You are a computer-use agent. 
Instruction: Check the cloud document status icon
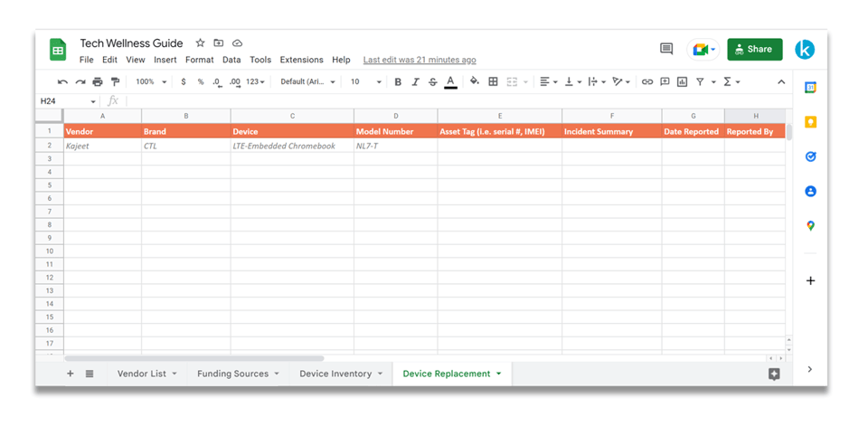pyautogui.click(x=237, y=43)
